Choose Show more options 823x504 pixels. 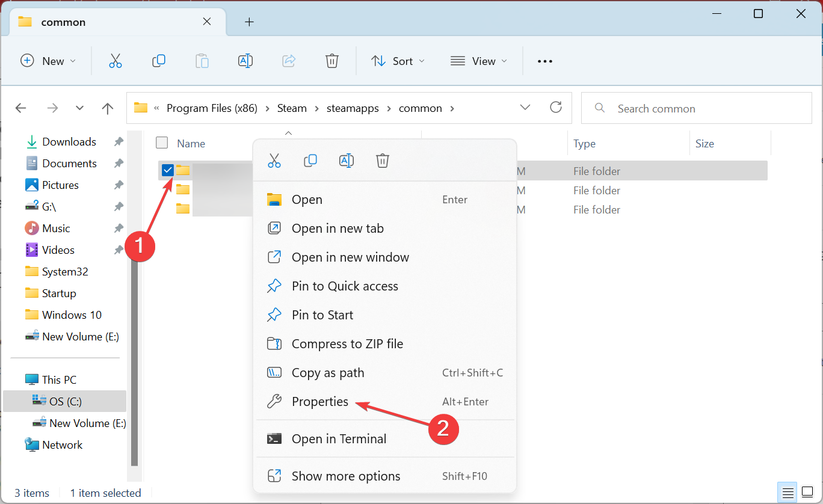pyautogui.click(x=385, y=476)
